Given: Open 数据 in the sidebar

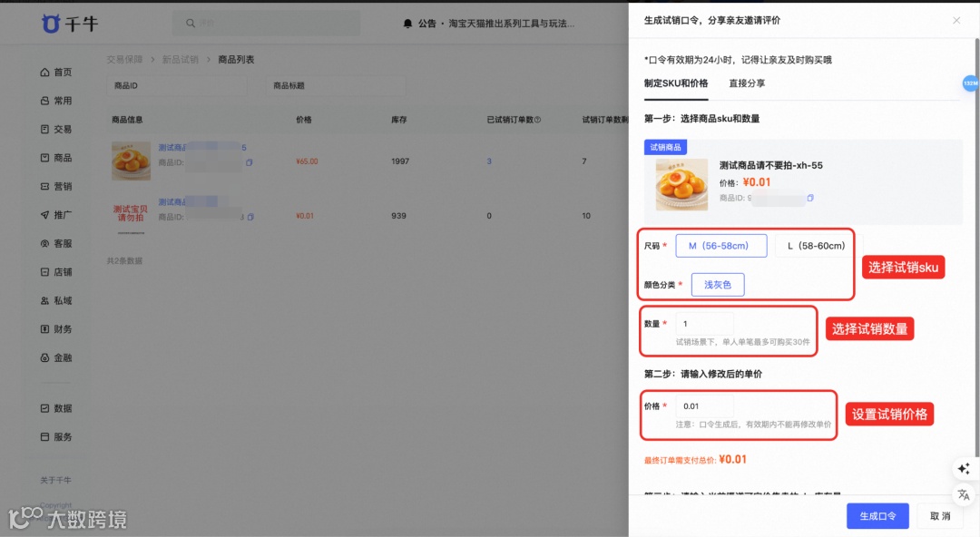Looking at the screenshot, I should 56,408.
